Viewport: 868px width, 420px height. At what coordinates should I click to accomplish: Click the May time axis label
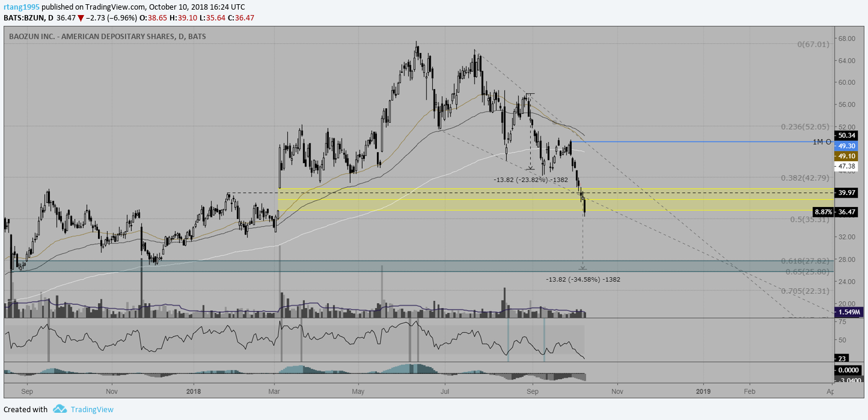358,391
